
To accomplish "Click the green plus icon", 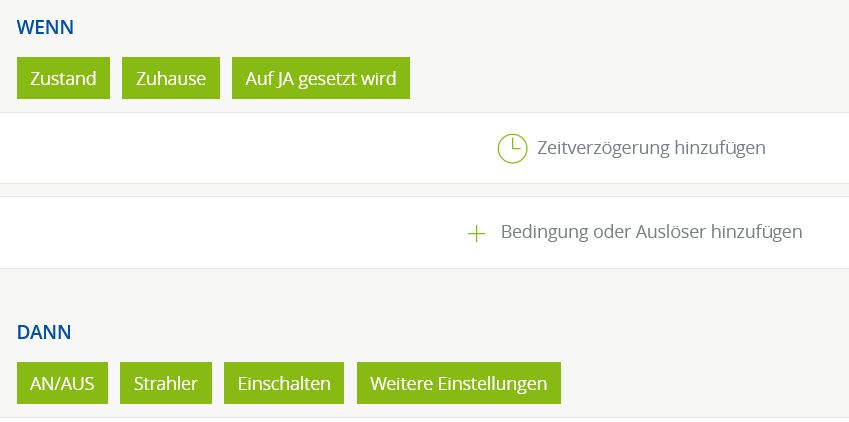I will pos(477,233).
